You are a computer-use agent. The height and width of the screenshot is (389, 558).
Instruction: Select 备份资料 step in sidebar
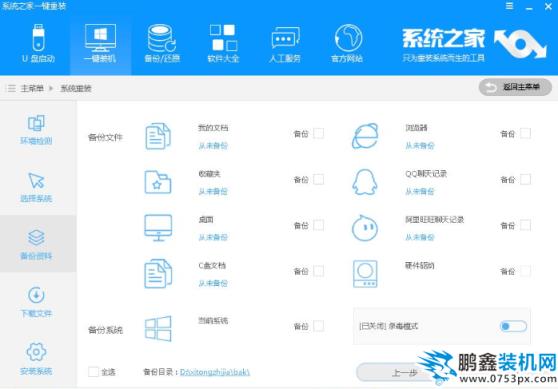pos(38,244)
